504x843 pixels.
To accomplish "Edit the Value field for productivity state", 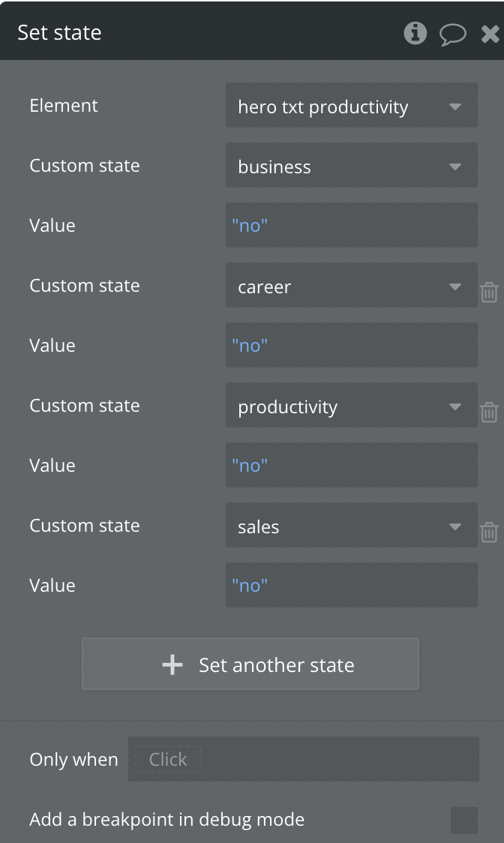I will (351, 465).
